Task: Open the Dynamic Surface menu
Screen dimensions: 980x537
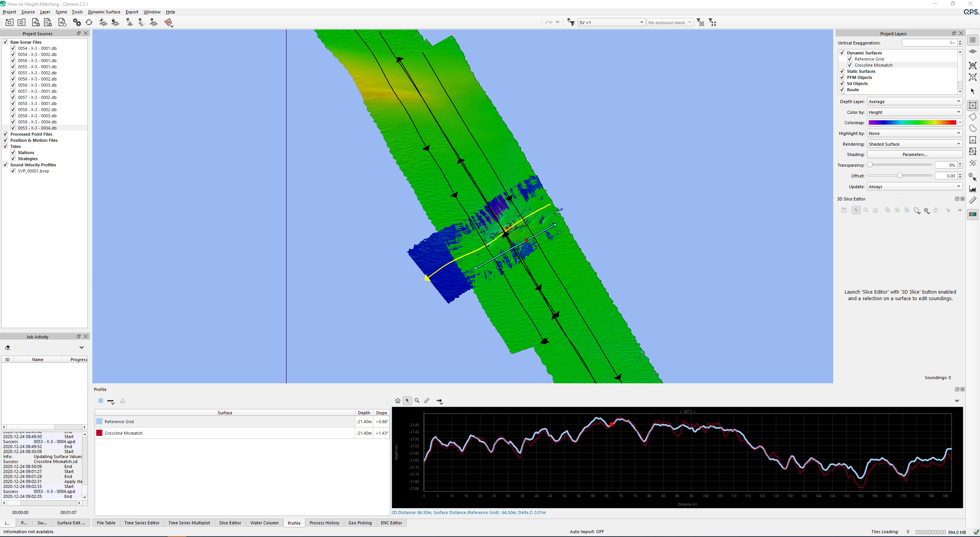Action: (104, 12)
